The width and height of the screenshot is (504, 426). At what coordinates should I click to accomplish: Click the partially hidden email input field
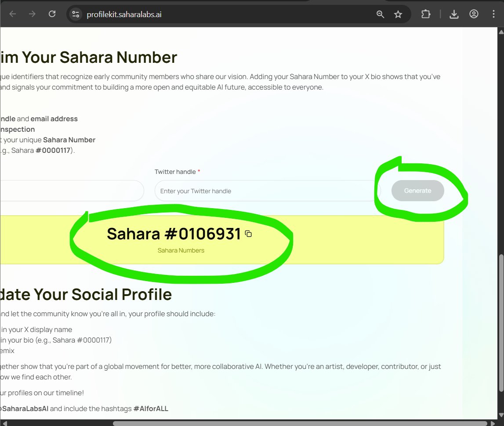tap(72, 191)
